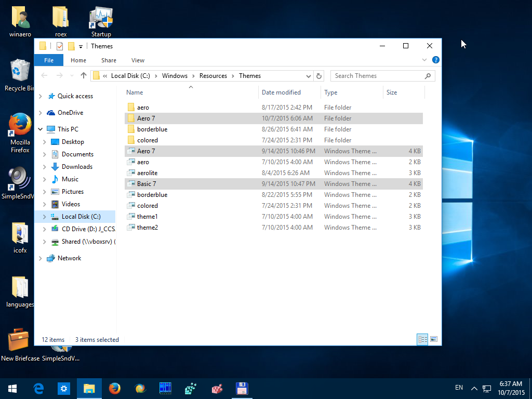532x399 pixels.
Task: Switch to details view via status bar icon
Action: point(422,339)
